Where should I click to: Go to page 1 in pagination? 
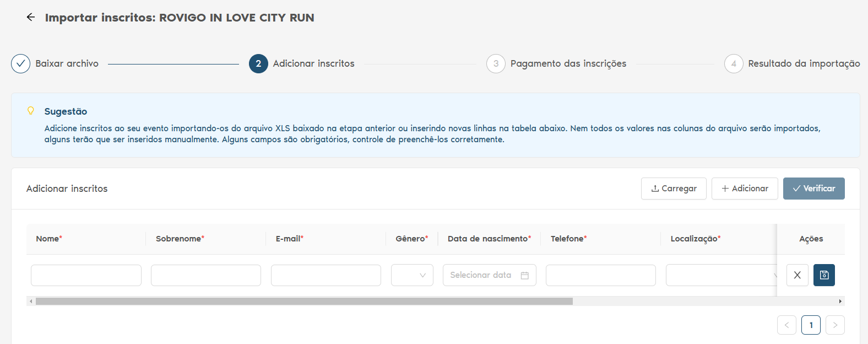811,325
